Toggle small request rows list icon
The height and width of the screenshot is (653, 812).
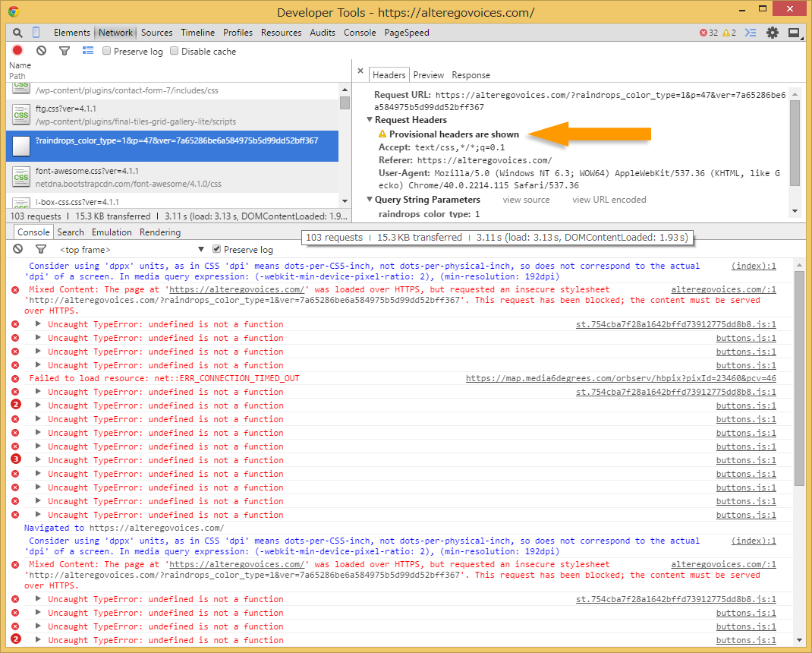tap(88, 50)
